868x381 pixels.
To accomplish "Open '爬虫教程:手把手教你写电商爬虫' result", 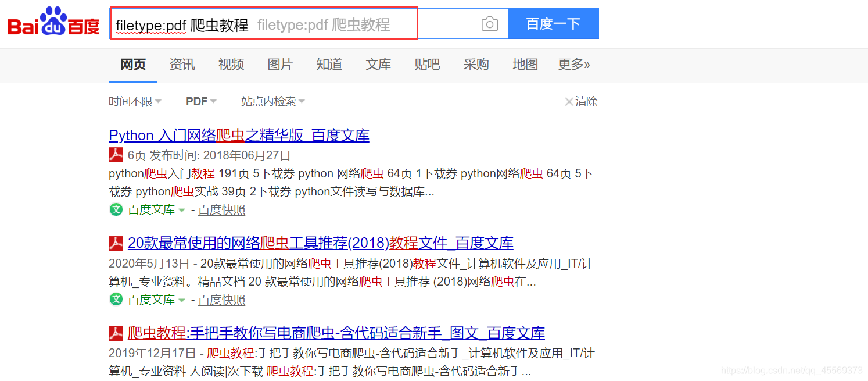I will [x=336, y=333].
